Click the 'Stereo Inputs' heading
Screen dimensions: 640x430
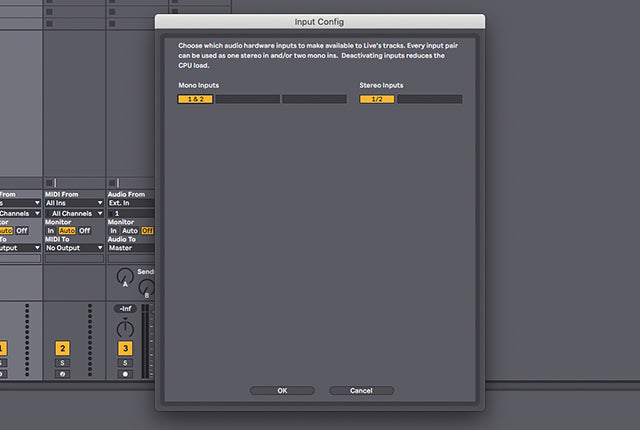(381, 85)
